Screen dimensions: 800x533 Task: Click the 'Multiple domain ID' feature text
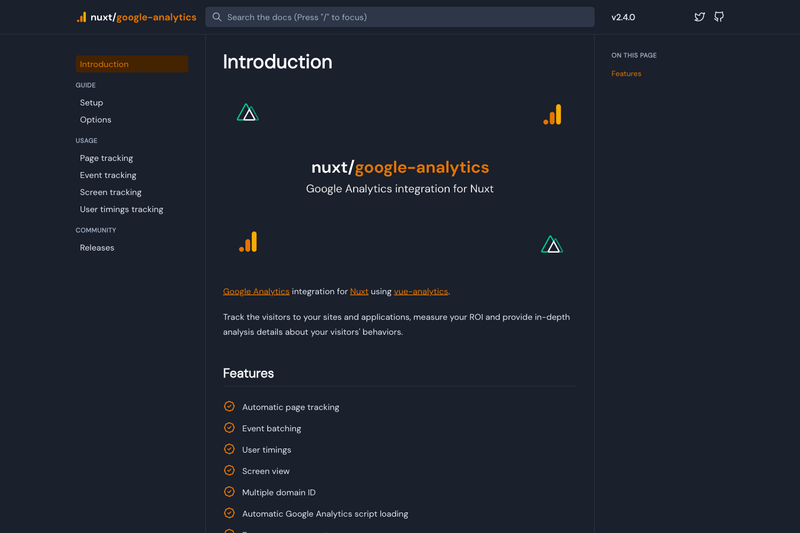279,493
